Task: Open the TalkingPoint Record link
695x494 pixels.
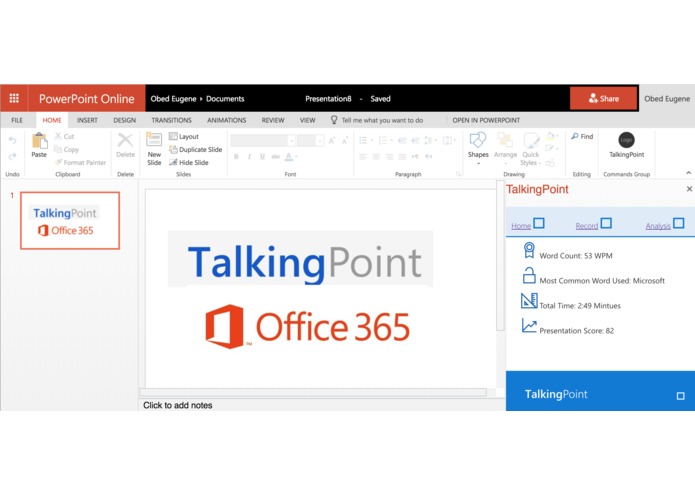Action: (x=586, y=226)
